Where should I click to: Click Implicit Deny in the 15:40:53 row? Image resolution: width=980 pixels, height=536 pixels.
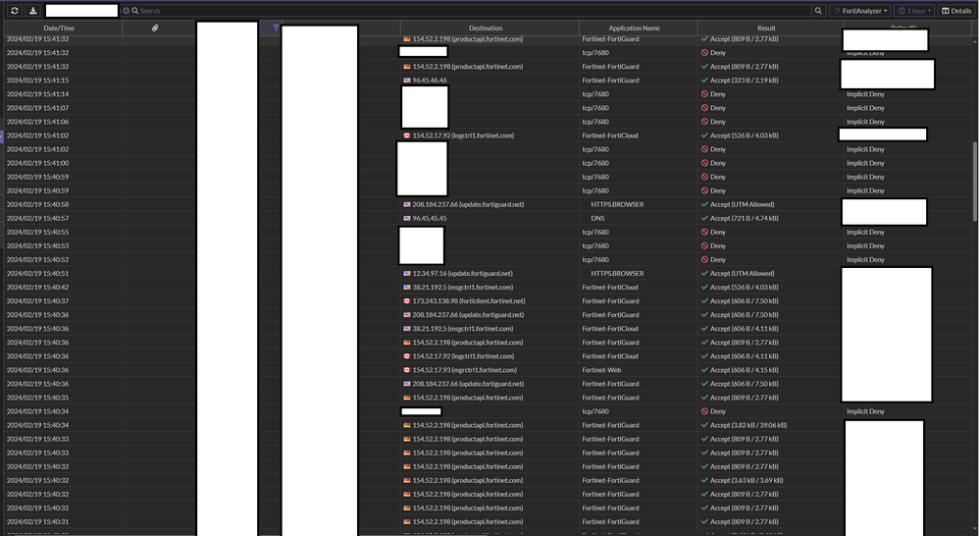click(x=865, y=245)
